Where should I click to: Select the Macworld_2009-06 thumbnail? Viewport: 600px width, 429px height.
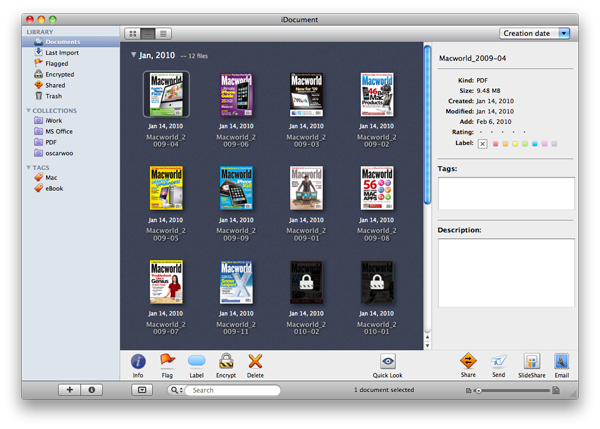236,94
